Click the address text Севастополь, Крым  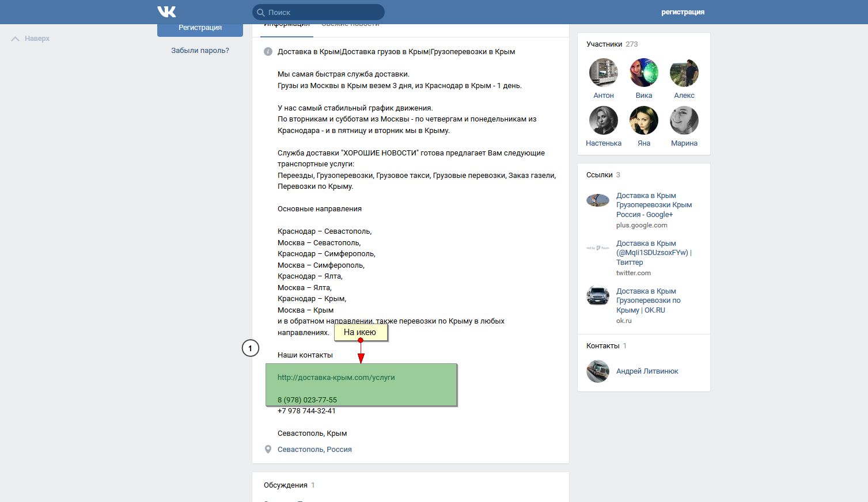tap(312, 433)
